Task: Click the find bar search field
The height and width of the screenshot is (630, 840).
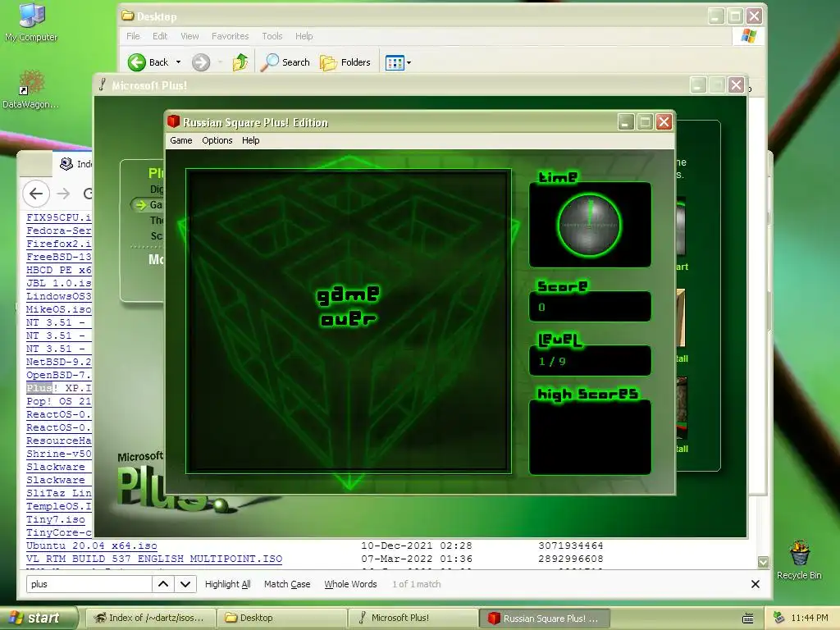Action: pos(89,584)
